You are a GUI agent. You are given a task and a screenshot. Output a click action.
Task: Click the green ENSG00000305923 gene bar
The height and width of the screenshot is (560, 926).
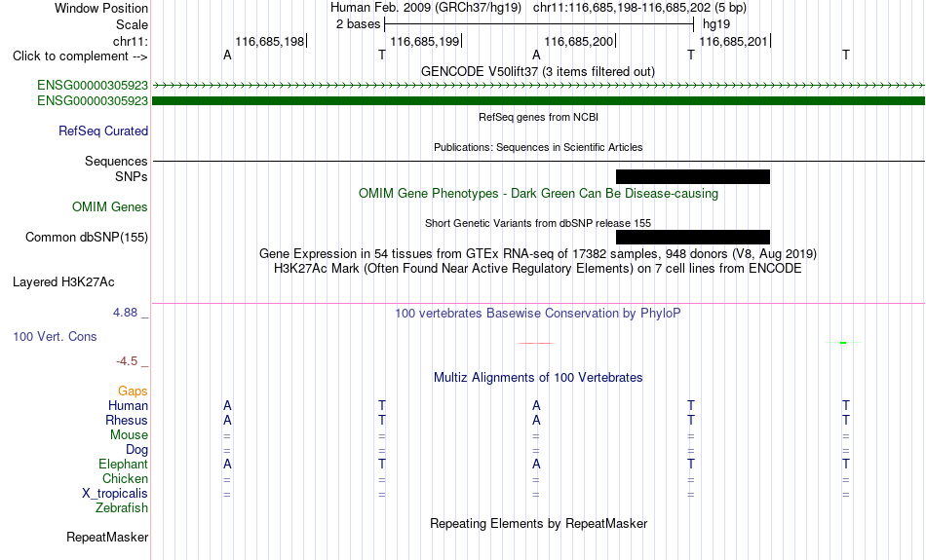(x=539, y=101)
